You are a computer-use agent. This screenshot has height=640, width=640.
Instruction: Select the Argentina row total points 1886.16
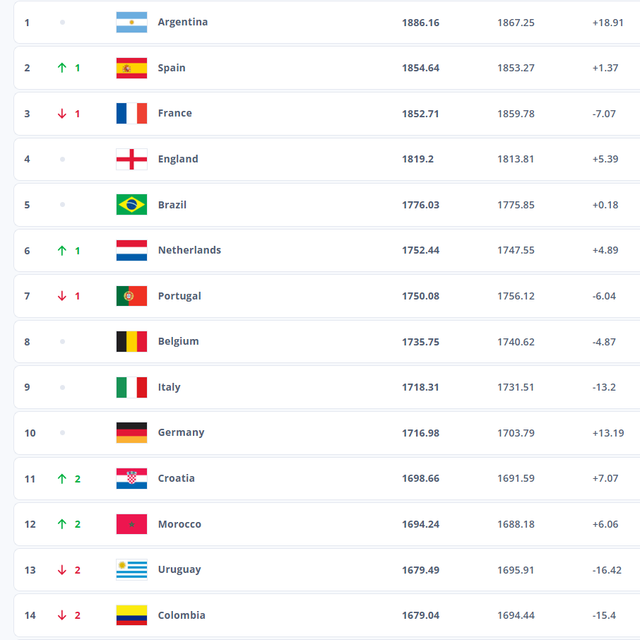click(x=420, y=22)
